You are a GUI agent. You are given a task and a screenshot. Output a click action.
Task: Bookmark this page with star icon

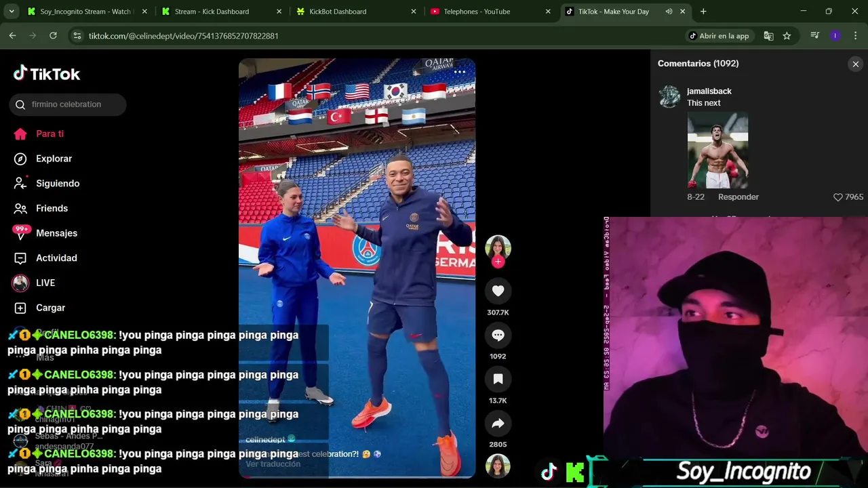pos(787,36)
